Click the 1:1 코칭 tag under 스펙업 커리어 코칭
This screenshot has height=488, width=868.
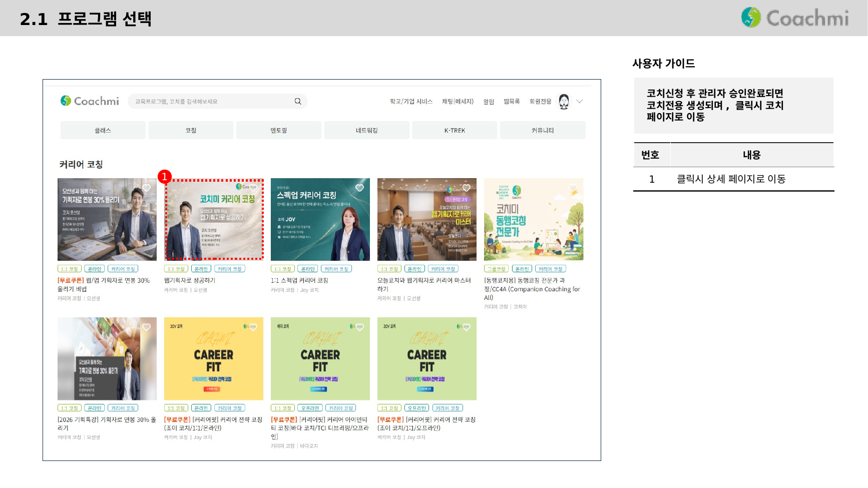[x=283, y=269]
